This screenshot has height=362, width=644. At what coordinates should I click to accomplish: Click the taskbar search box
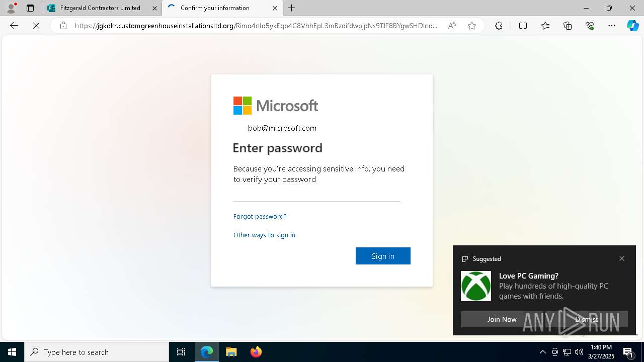point(97,352)
